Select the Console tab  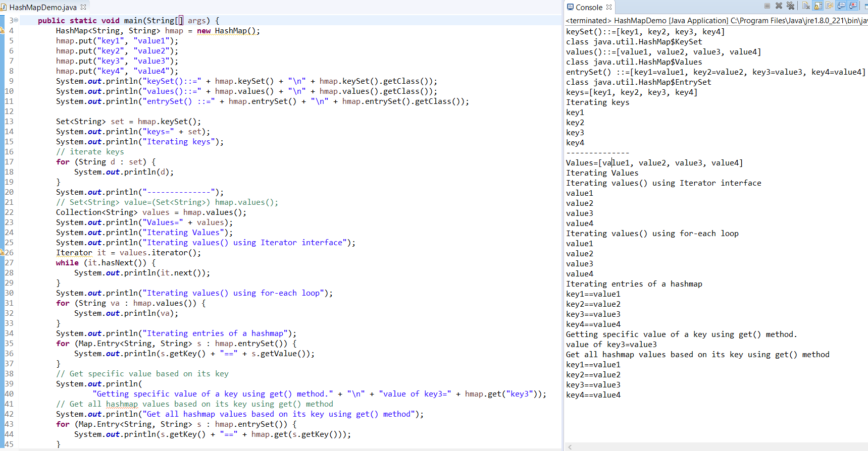[x=589, y=7]
